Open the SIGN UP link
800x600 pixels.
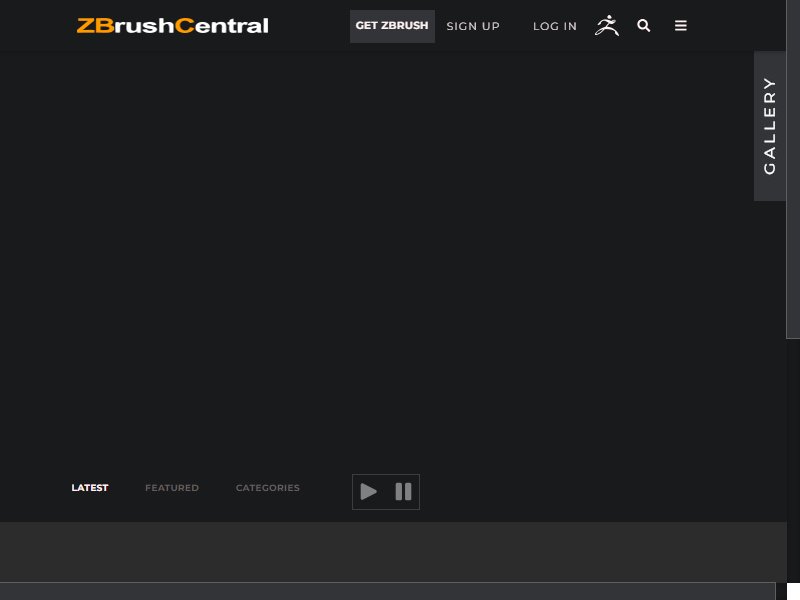coord(473,26)
